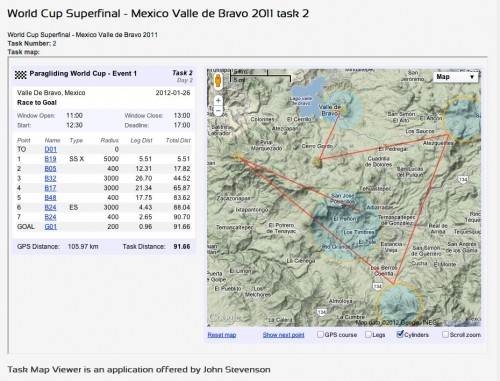Click the Deadline time 17:00

click(182, 125)
